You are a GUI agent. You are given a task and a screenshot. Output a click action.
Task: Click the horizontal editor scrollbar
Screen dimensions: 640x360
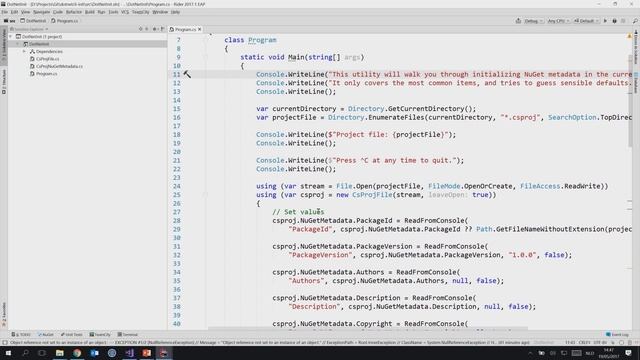[367, 328]
